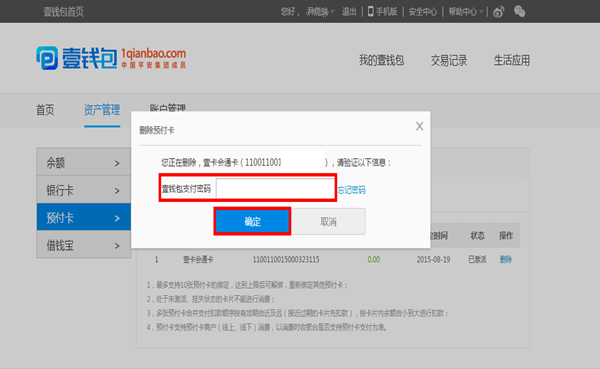Confirm with the 确定 button

click(252, 221)
